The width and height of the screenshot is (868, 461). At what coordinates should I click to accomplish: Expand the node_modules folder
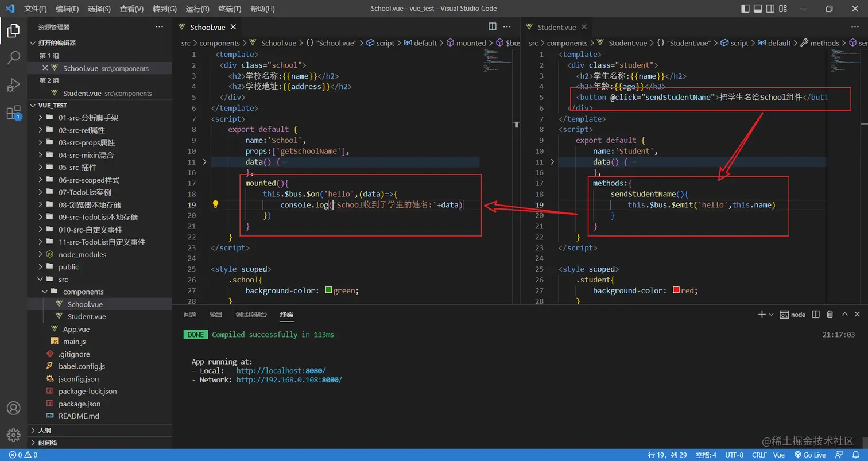point(82,254)
